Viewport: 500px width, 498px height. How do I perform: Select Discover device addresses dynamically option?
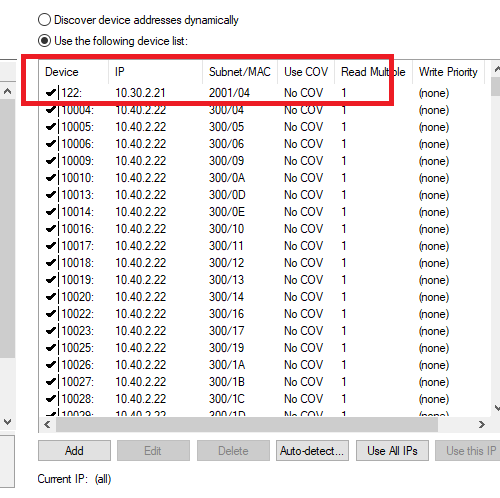click(x=44, y=20)
